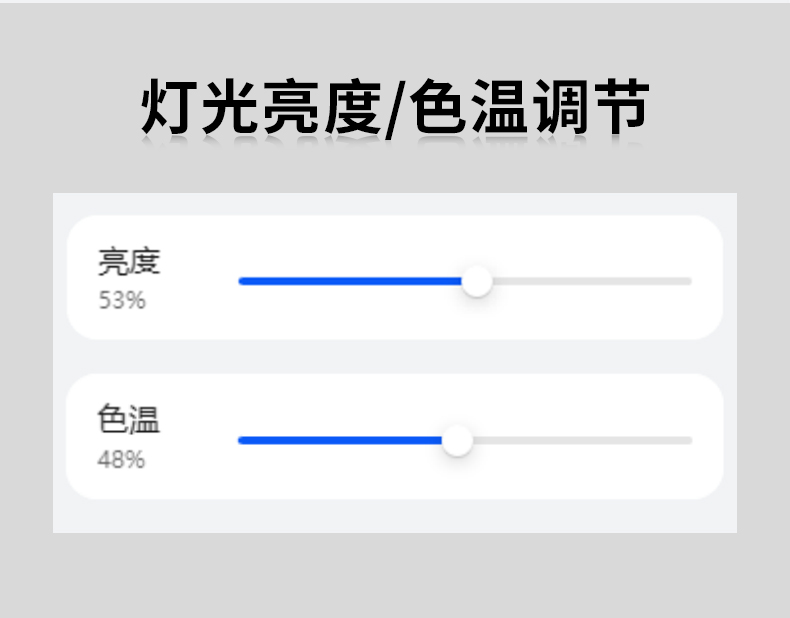Click the gray unfilled part of 亮度 track
The width and height of the screenshot is (790, 618).
[590, 281]
